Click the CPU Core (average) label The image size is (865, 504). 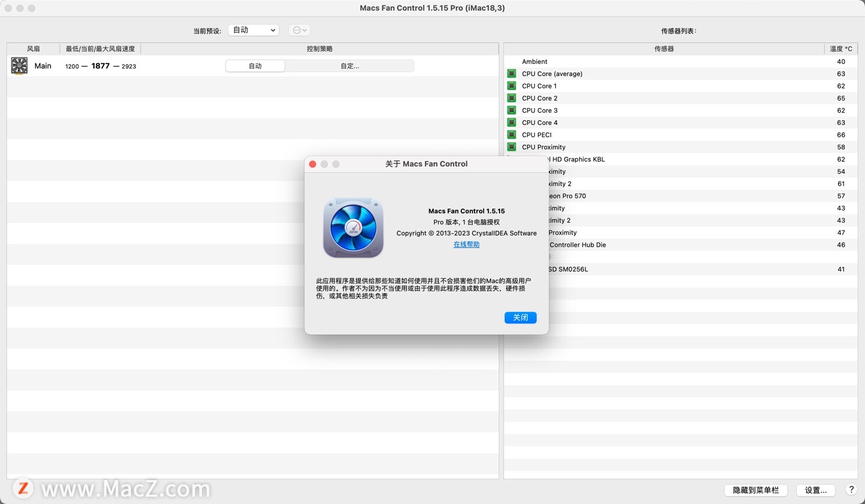pos(552,74)
